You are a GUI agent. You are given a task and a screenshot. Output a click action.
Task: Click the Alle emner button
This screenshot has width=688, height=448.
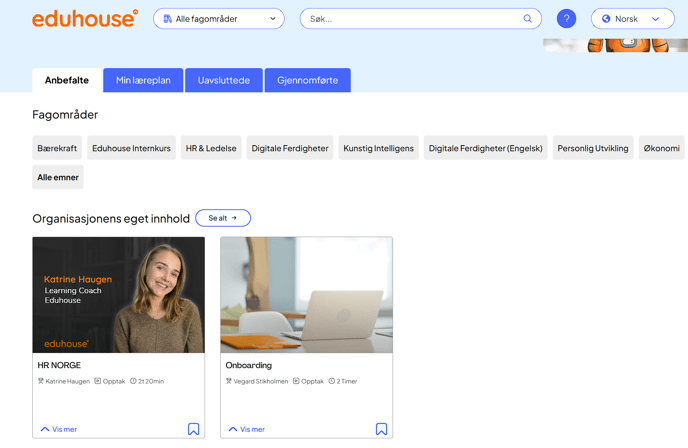click(58, 177)
